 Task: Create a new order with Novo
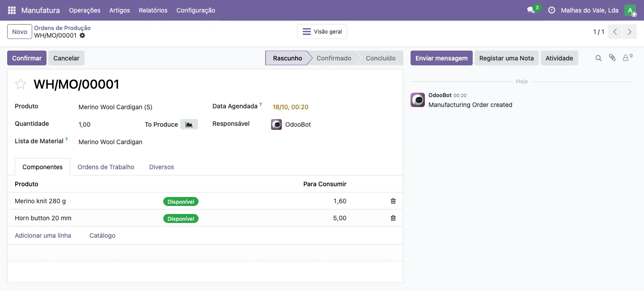[x=20, y=32]
